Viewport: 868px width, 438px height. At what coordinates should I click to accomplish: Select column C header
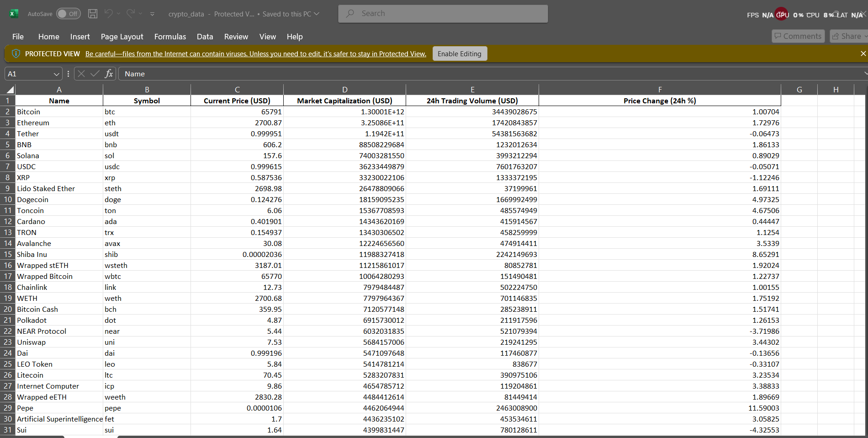point(237,90)
